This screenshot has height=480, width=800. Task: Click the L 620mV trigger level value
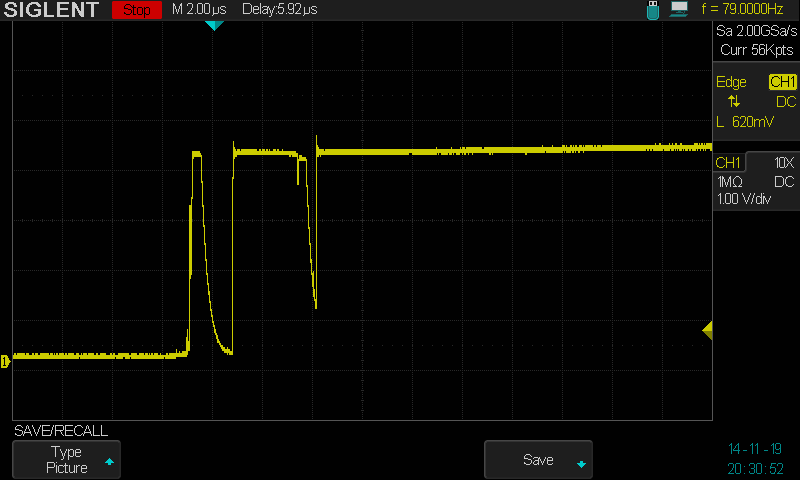[x=745, y=122]
